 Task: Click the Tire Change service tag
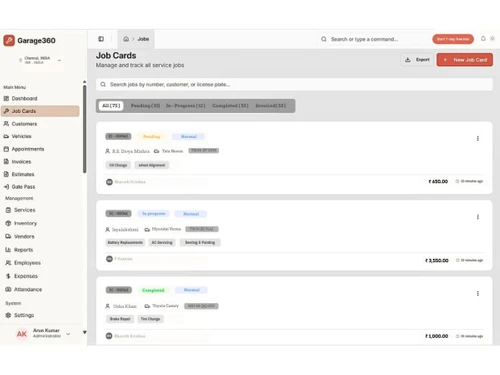pyautogui.click(x=150, y=319)
